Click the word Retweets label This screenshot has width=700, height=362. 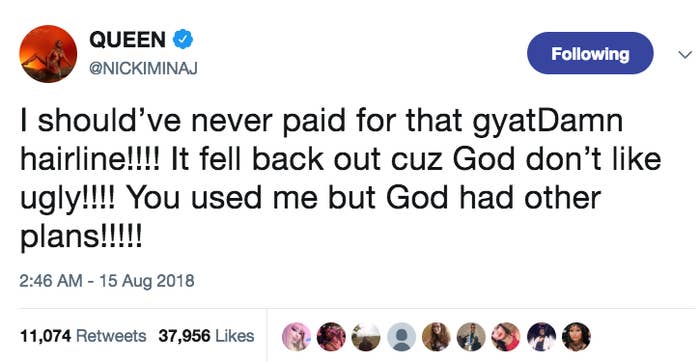(x=111, y=336)
